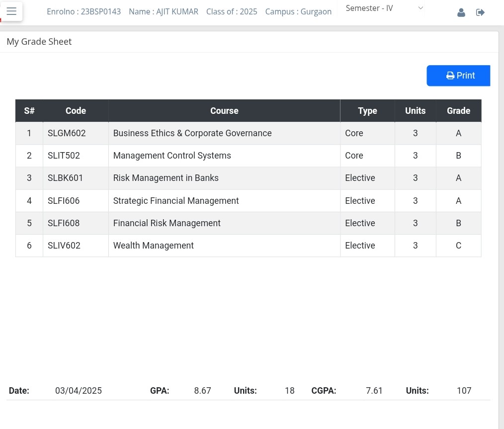
Task: Open the hamburger navigation menu
Action: coord(11,11)
